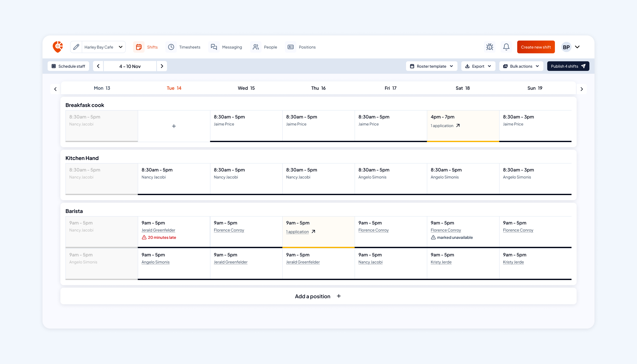The height and width of the screenshot is (364, 637).
Task: Click the pencil edit icon beside Harley Bay Cafe
Action: pos(76,47)
